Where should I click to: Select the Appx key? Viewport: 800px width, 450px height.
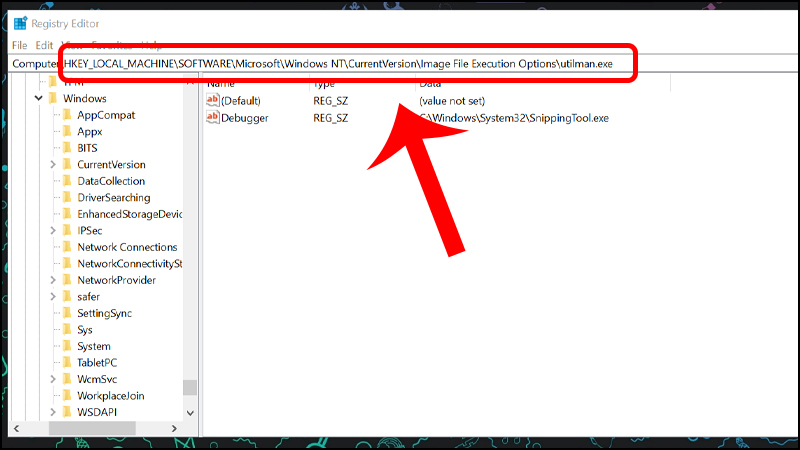(90, 132)
